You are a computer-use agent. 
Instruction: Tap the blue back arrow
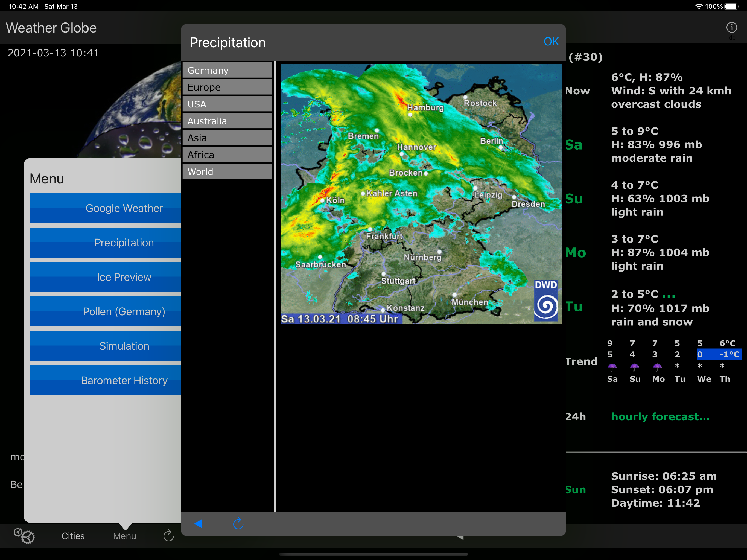(x=198, y=524)
